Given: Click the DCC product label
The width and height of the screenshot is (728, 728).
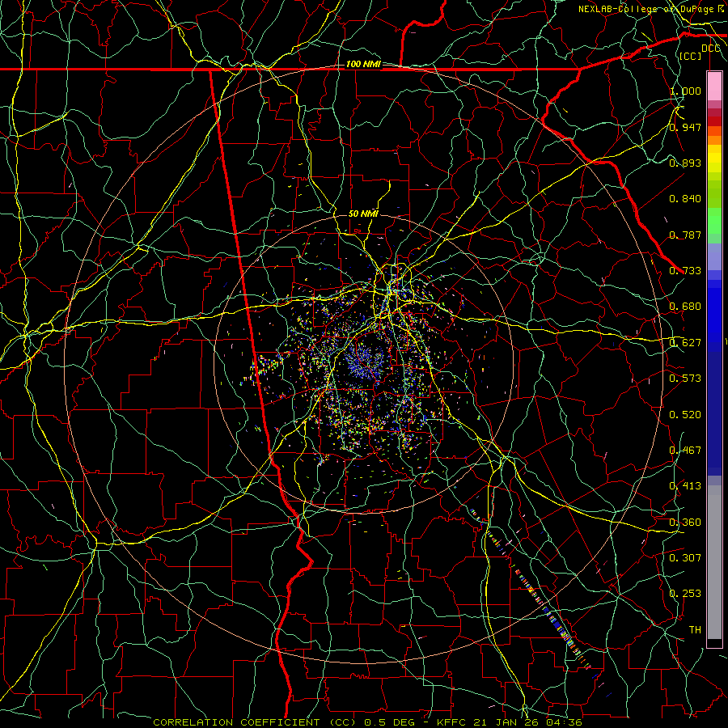Looking at the screenshot, I should click(710, 49).
